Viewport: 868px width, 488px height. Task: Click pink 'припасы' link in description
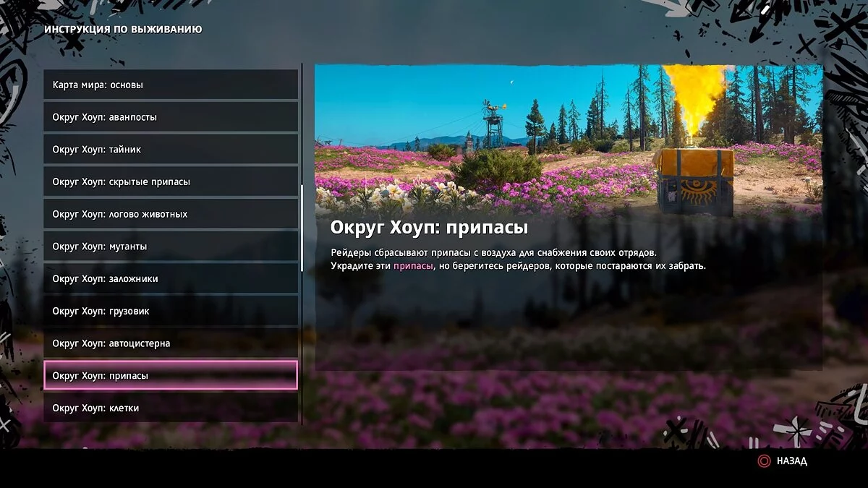413,266
